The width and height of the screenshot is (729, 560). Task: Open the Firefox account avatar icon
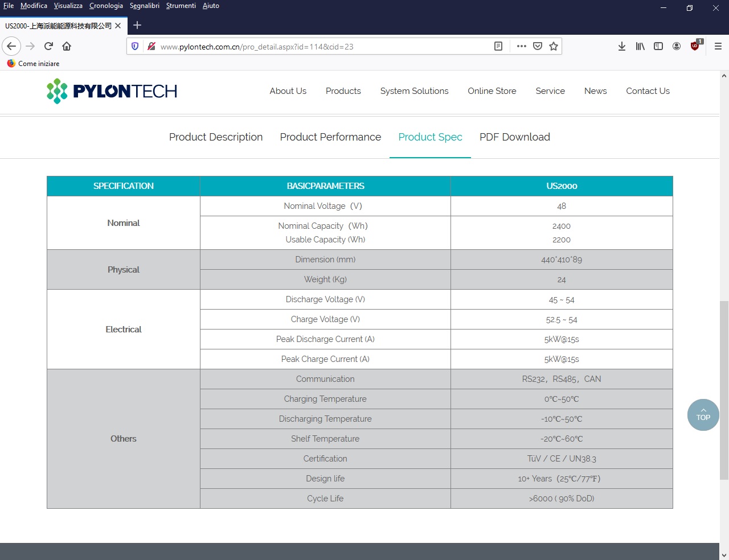click(x=677, y=46)
